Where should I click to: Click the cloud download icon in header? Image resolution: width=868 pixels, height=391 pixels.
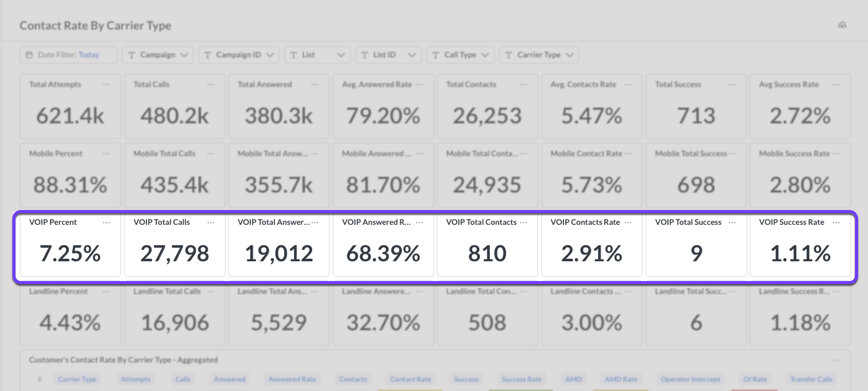[842, 25]
